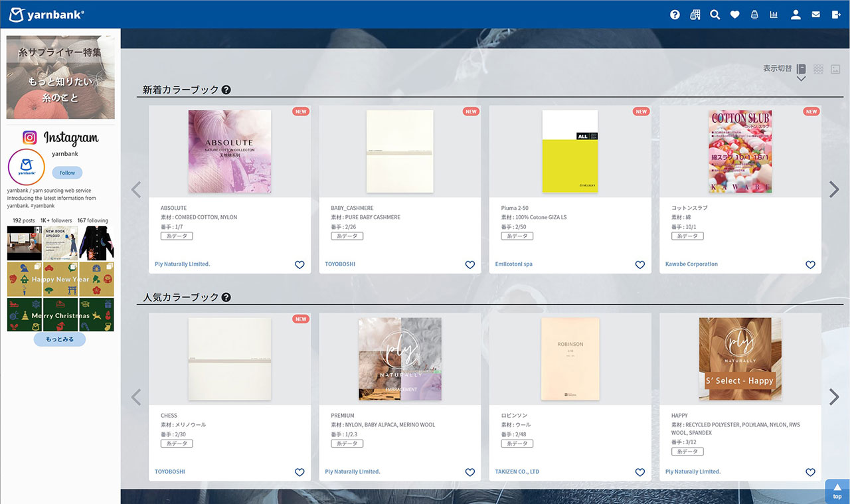Viewport: 850px width, 504px height.
Task: Show previous books in 人気カラーブック carousel
Action: [136, 397]
